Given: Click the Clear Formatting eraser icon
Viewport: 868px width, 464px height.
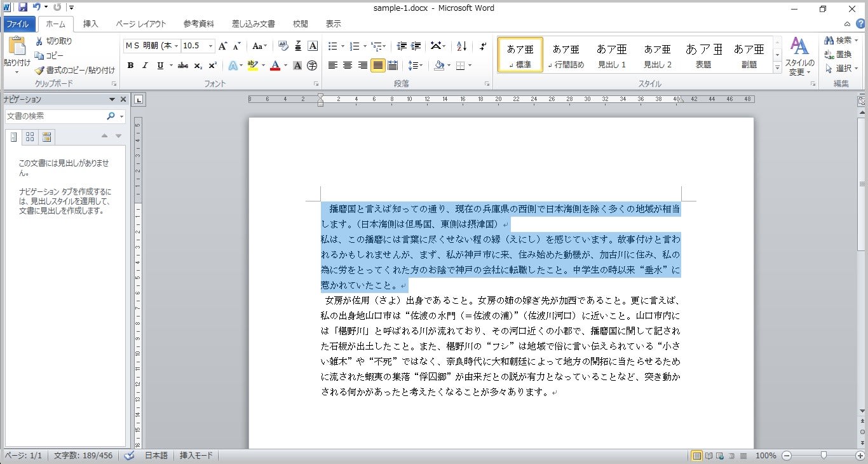Looking at the screenshot, I should [x=283, y=46].
